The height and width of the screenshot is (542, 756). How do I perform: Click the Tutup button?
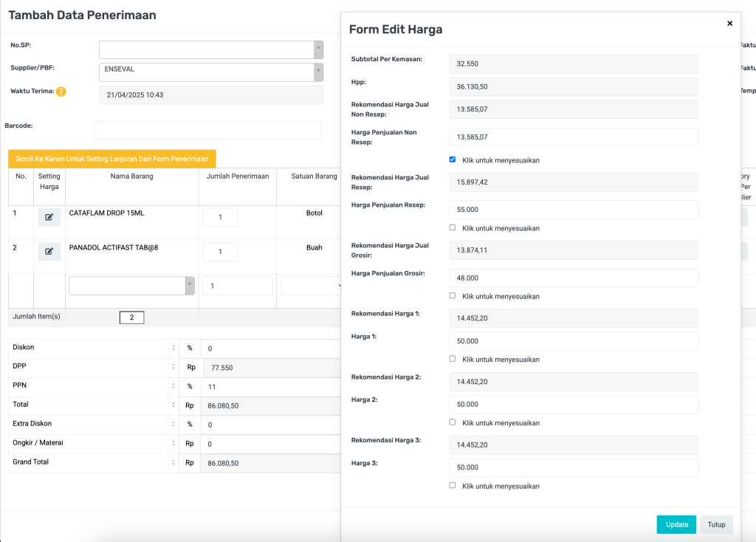(x=716, y=524)
